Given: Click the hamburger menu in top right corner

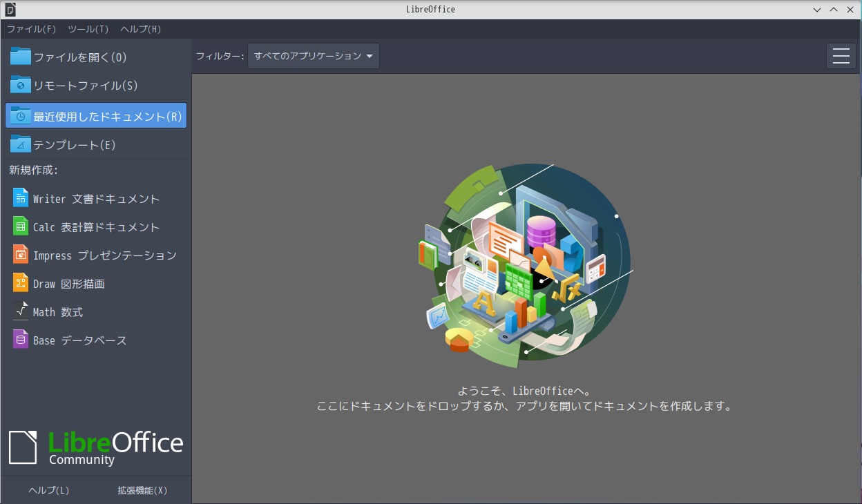Looking at the screenshot, I should 841,55.
